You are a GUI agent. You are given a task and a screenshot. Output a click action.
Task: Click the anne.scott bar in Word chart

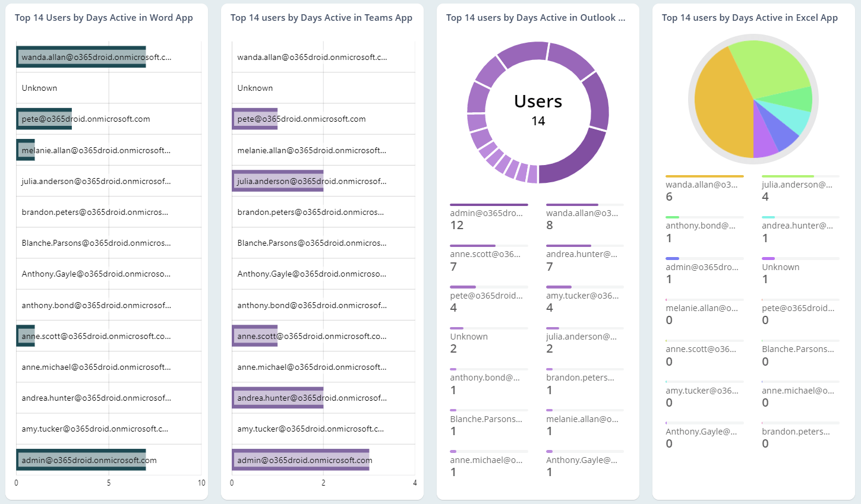25,335
